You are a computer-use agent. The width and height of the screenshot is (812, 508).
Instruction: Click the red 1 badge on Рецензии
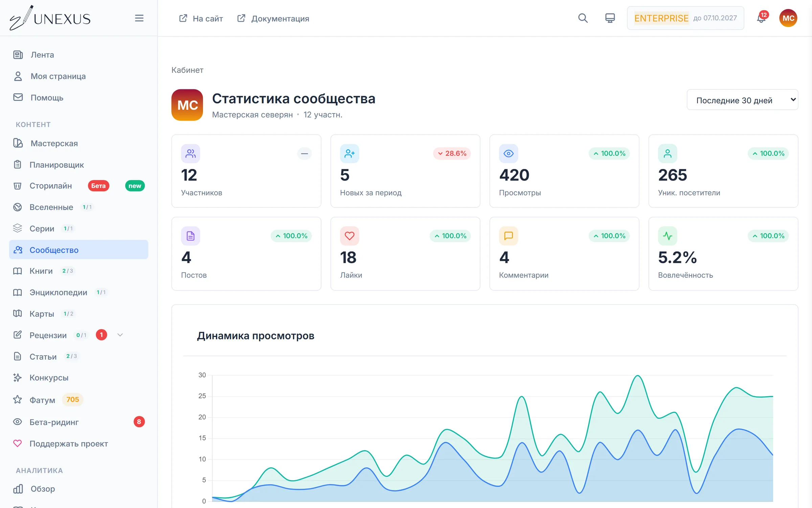pos(101,335)
